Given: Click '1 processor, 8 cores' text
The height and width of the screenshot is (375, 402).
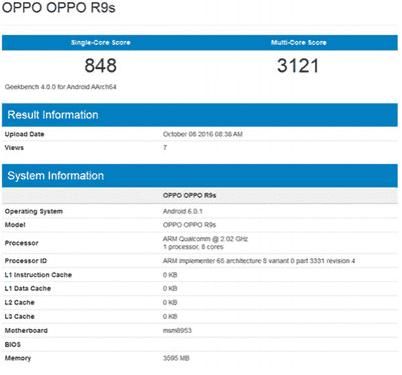Looking at the screenshot, I should pos(193,247).
